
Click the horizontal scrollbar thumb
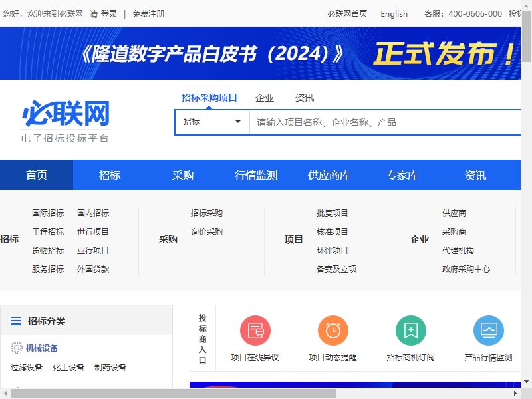pos(174,394)
